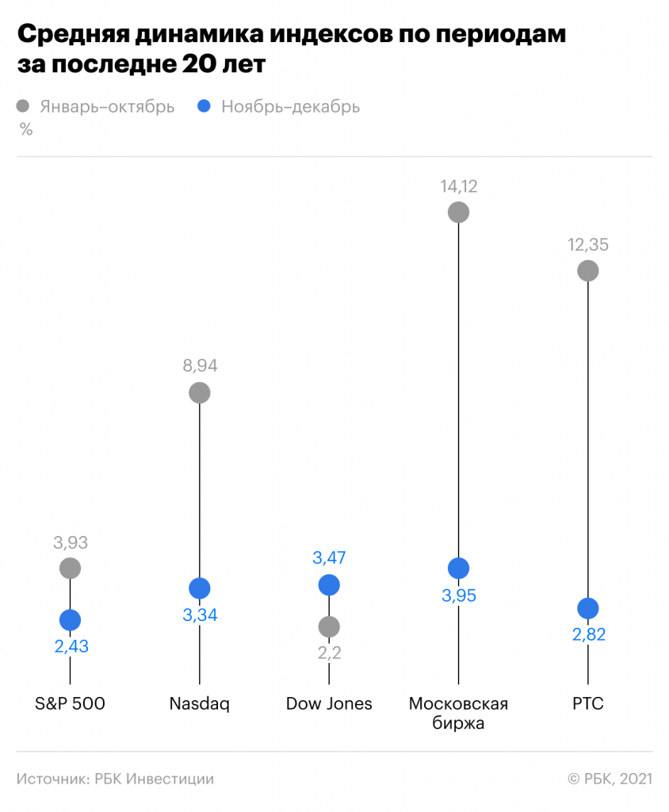The width and height of the screenshot is (669, 812).
Task: Click the gray legend dot for Январь–октябрь
Action: 23,107
